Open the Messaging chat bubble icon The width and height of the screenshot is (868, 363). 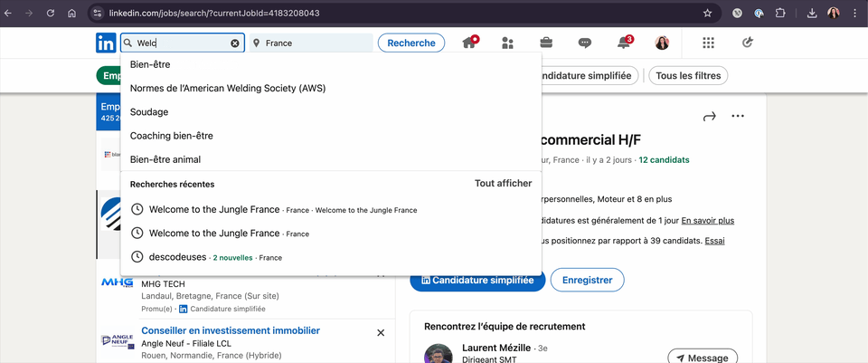[585, 43]
